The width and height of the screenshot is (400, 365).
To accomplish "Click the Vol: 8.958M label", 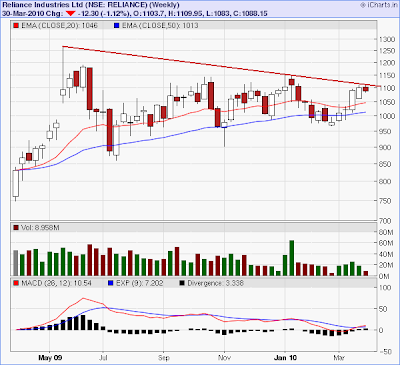I will pos(40,228).
